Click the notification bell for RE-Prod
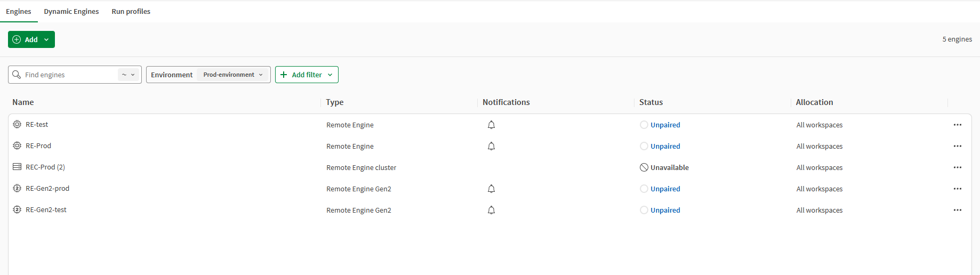980x275 pixels. tap(491, 146)
